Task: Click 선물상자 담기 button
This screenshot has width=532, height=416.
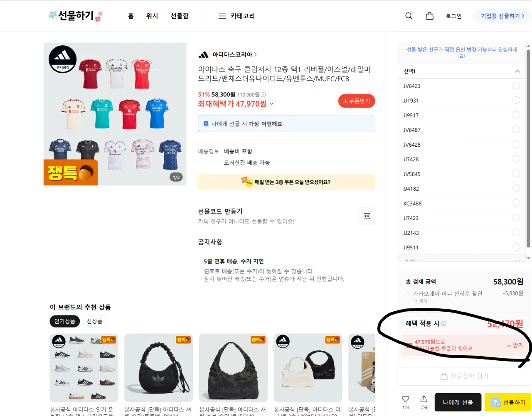Action: 464,376
